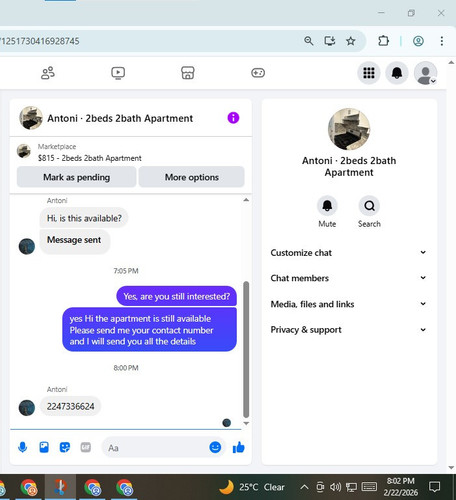Image resolution: width=456 pixels, height=500 pixels.
Task: Click conversation header avatar thumbnail
Action: tap(31, 118)
